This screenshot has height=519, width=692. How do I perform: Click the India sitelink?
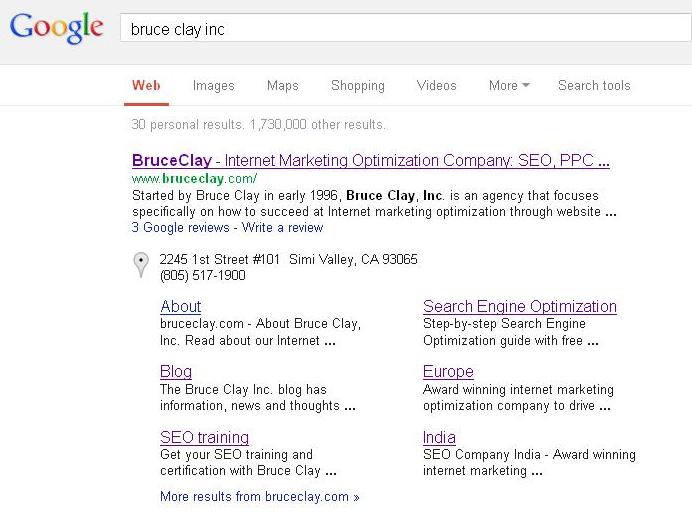439,437
